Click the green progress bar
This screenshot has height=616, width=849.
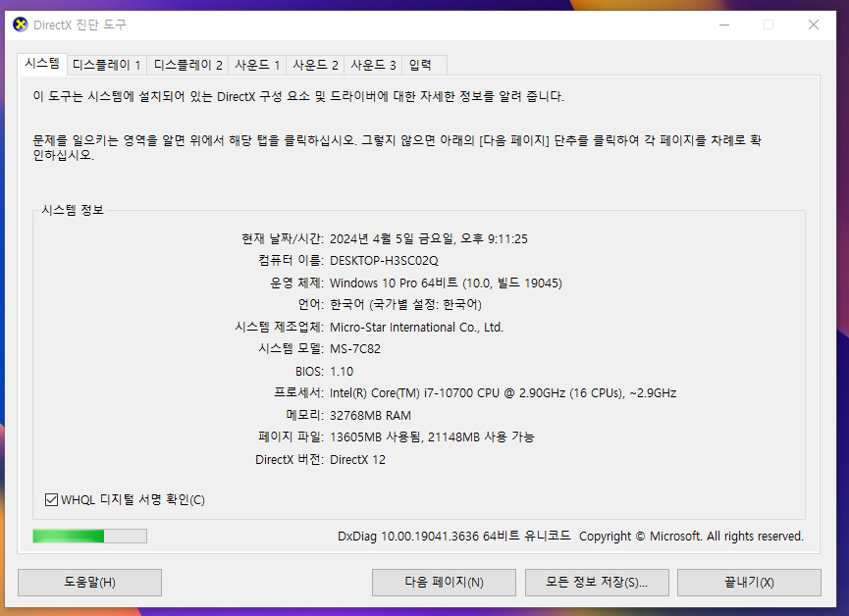click(x=90, y=536)
